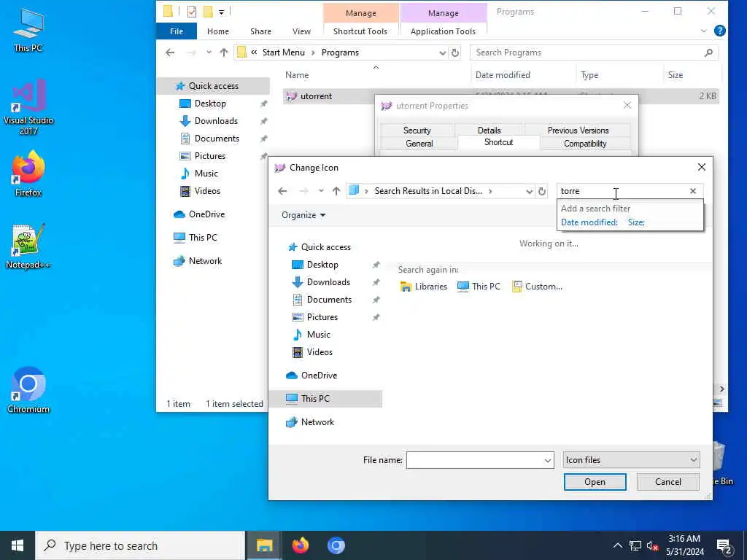This screenshot has height=560, width=747.
Task: Launch Chromium desktop shortcut
Action: [28, 391]
